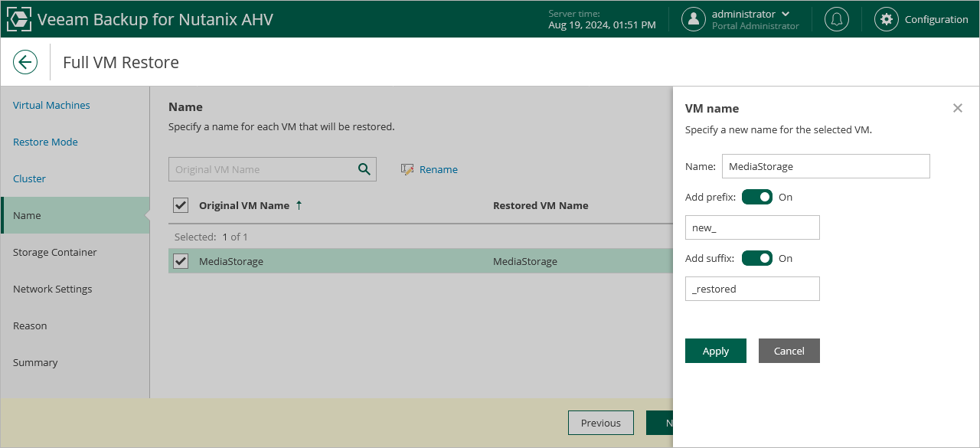Viewport: 980px width, 448px height.
Task: Turn off the Add suffix toggle
Action: coord(757,258)
